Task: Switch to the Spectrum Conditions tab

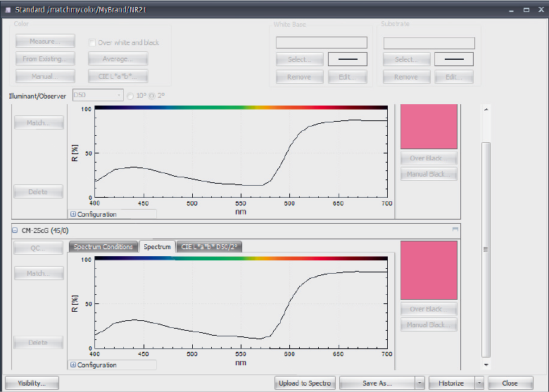Action: click(x=103, y=247)
